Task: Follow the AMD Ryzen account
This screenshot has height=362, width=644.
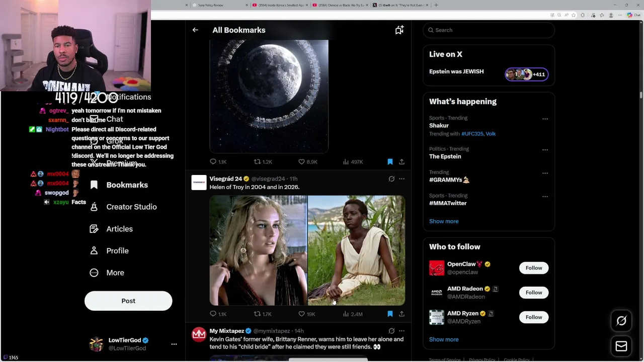Action: [534, 317]
